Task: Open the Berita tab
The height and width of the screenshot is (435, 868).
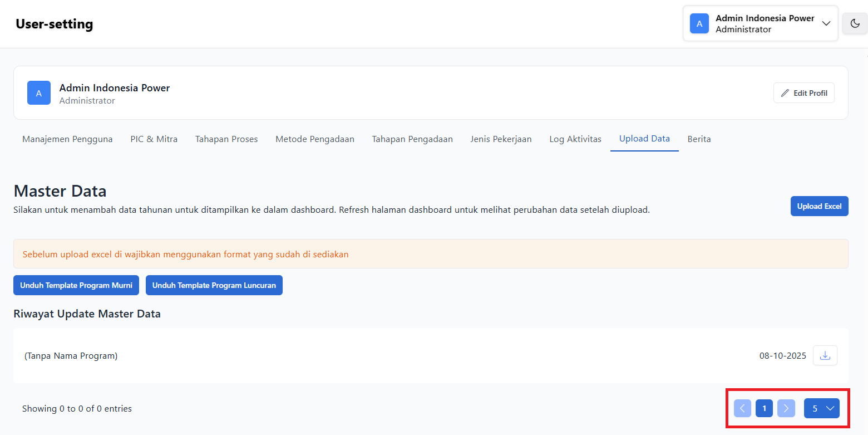Action: [699, 139]
